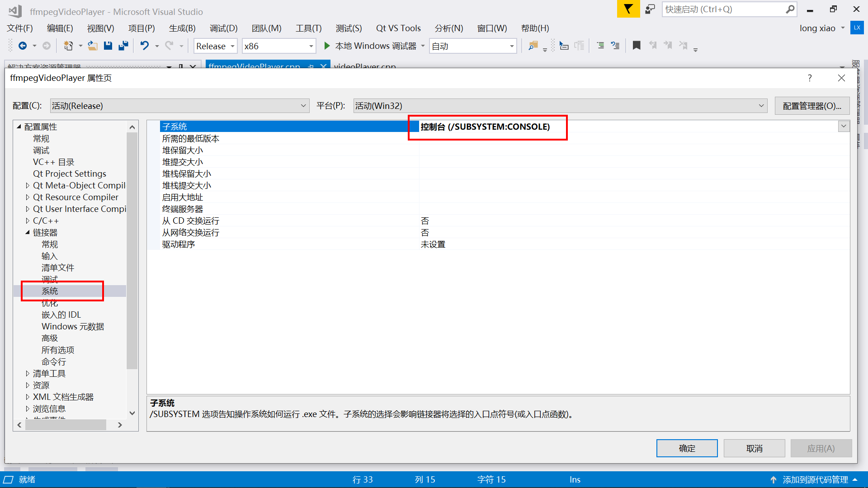Expand the Qt Resource Compiler node
Viewport: 868px width, 488px height.
(x=28, y=197)
